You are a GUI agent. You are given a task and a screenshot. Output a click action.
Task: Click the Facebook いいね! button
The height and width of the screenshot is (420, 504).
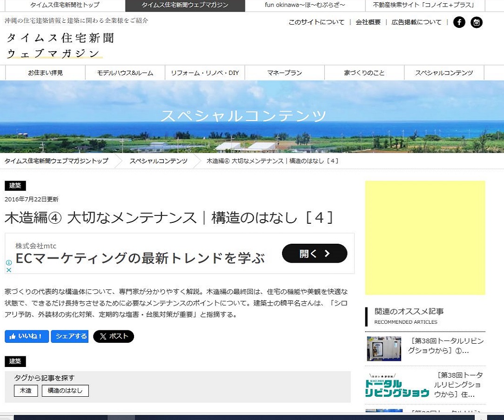point(27,336)
